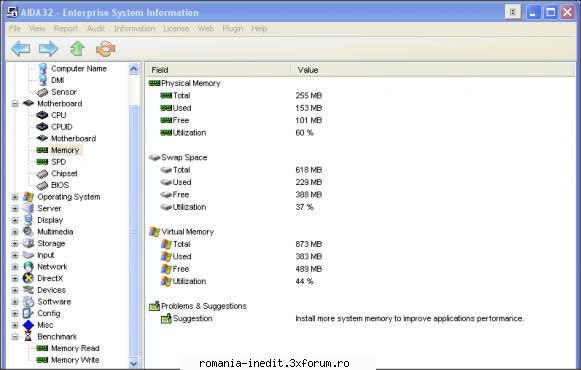
Task: Go forward with the right arrow toolbar icon
Action: tap(49, 49)
